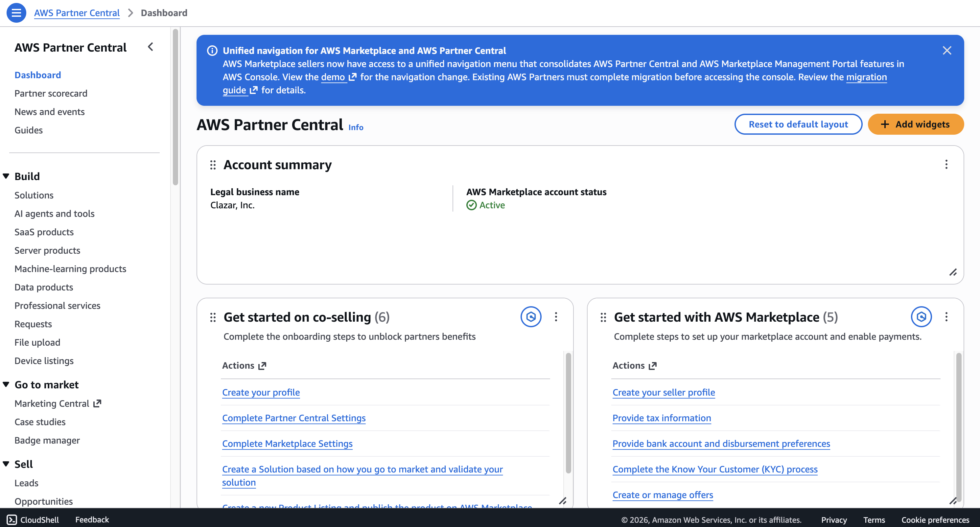This screenshot has height=527, width=980.
Task: Open Account summary widget options menu
Action: (x=946, y=164)
